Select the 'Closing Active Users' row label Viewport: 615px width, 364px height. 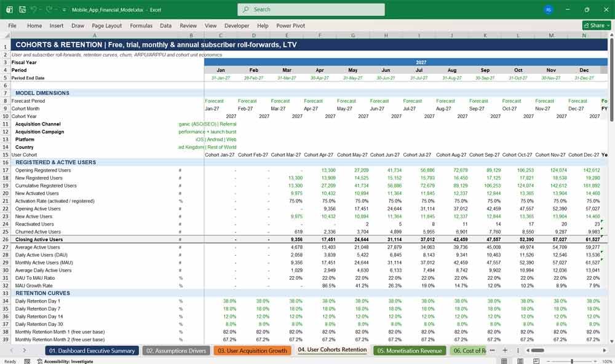click(x=39, y=239)
